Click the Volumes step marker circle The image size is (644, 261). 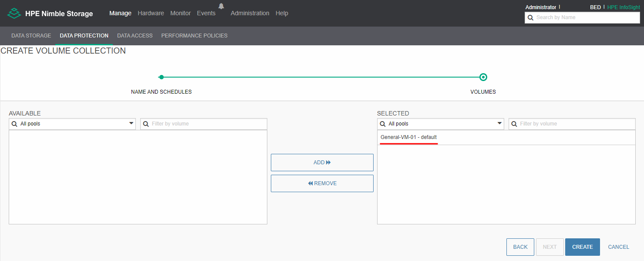click(483, 77)
